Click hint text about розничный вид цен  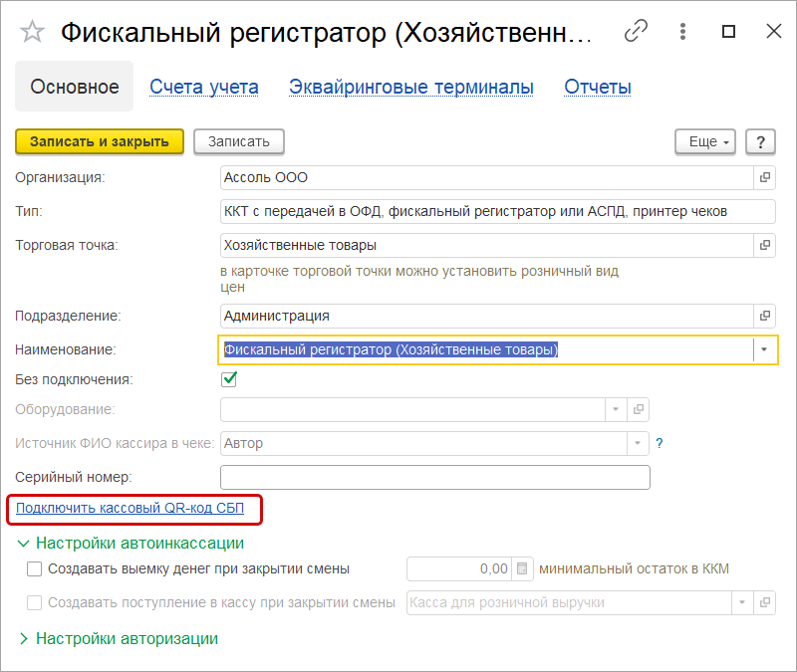[x=419, y=279]
